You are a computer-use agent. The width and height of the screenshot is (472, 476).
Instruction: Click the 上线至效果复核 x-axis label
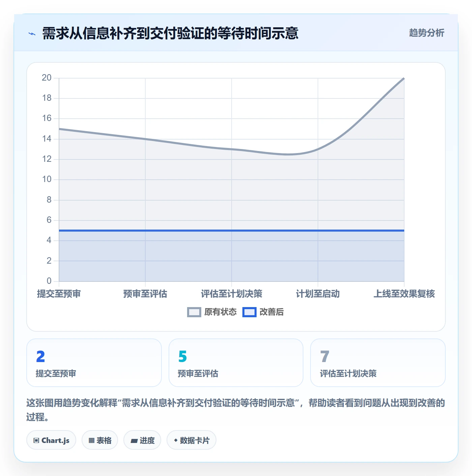(x=404, y=294)
